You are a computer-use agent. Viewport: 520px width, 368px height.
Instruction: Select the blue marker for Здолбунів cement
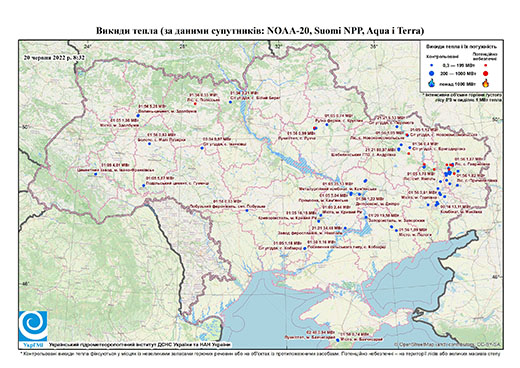pyautogui.click(x=138, y=115)
